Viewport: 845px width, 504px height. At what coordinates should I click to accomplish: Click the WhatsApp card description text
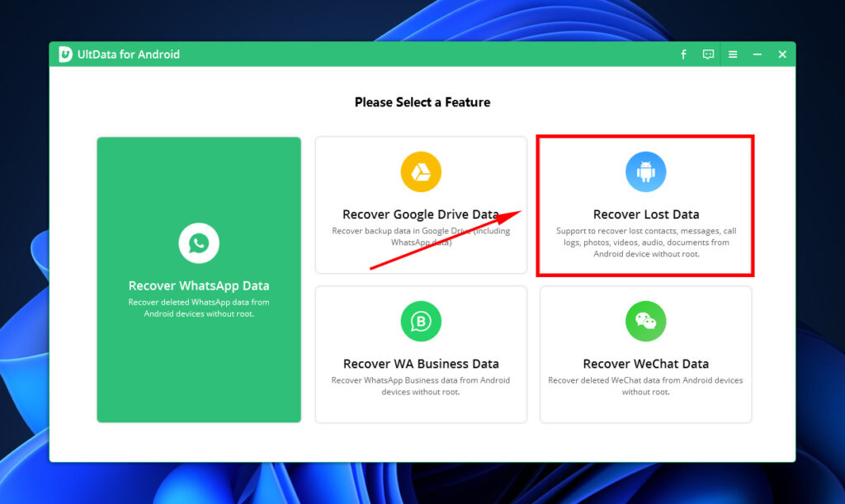pyautogui.click(x=198, y=306)
